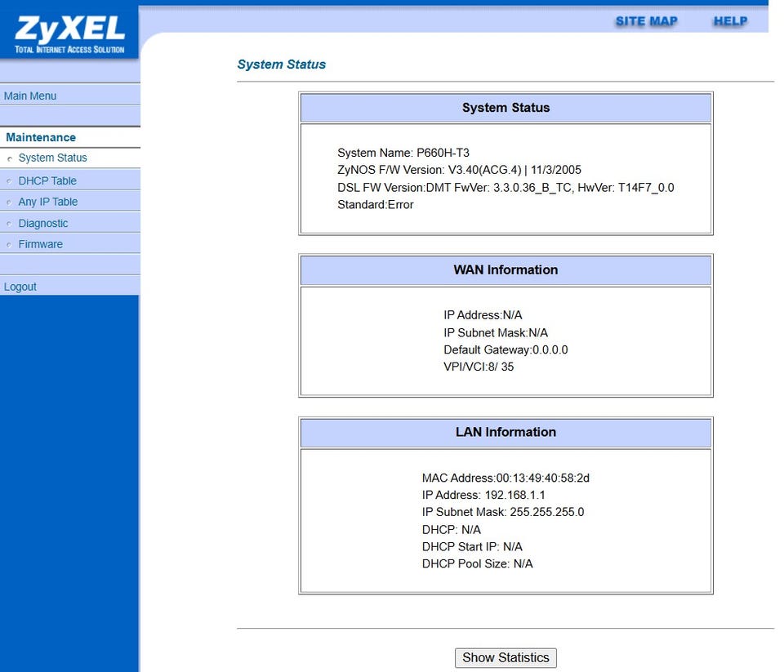784x672 pixels.
Task: Select System Status in the sidebar
Action: point(52,158)
